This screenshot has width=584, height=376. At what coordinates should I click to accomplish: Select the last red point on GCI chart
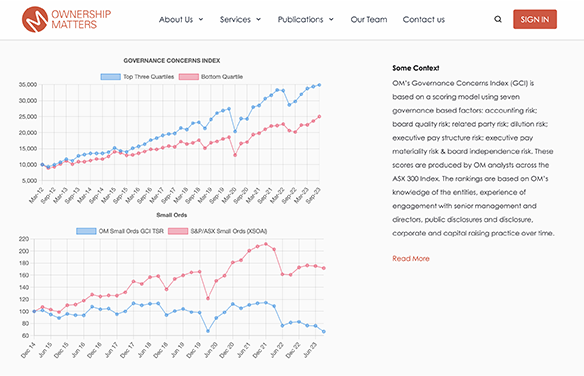(319, 117)
